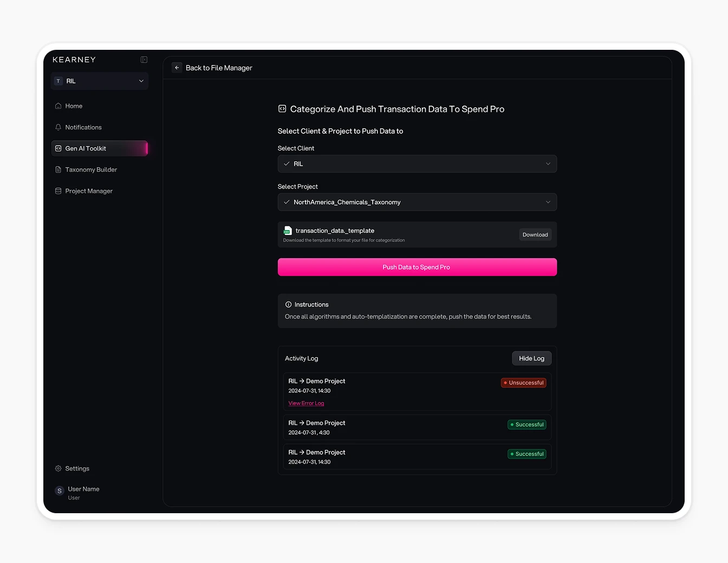Click the transaction_data_template CSV file icon
This screenshot has width=728, height=563.
click(x=288, y=231)
